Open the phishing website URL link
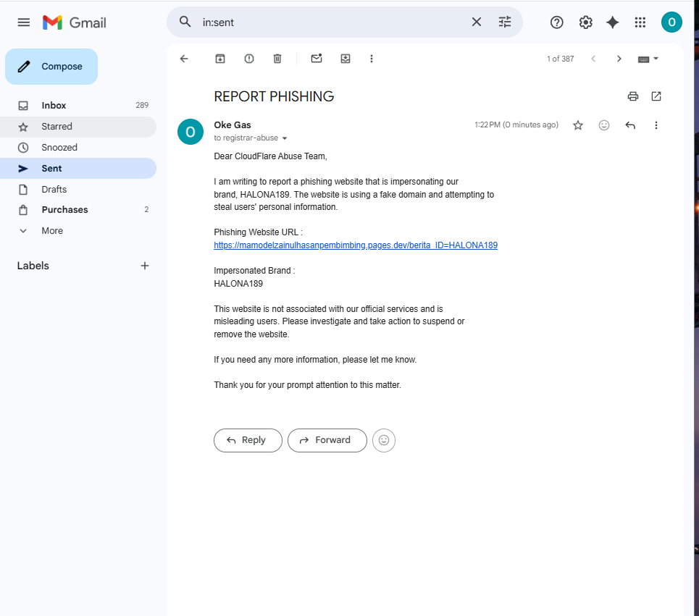This screenshot has height=616, width=699. tap(356, 245)
